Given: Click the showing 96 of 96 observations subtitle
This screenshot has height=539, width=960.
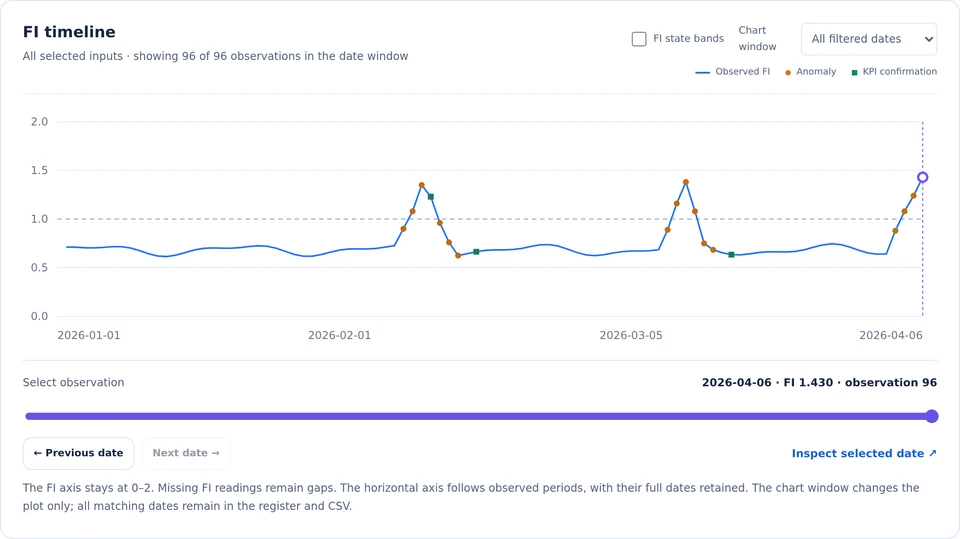Looking at the screenshot, I should coord(216,56).
